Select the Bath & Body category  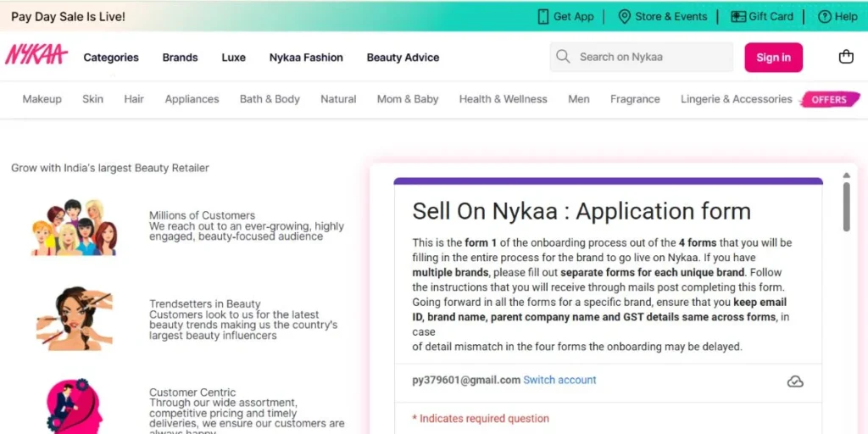pos(270,99)
